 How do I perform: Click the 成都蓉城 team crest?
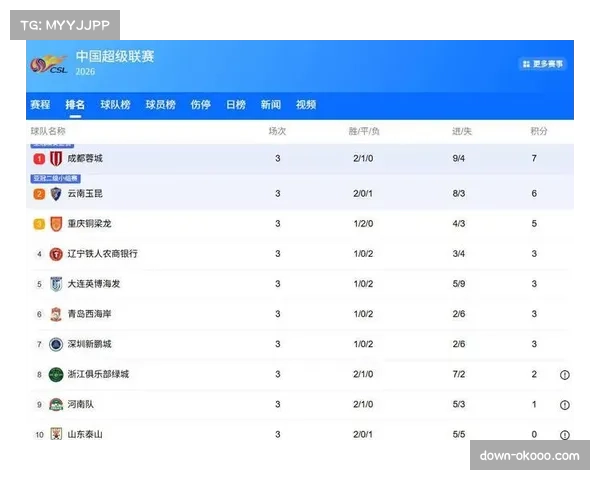point(56,158)
